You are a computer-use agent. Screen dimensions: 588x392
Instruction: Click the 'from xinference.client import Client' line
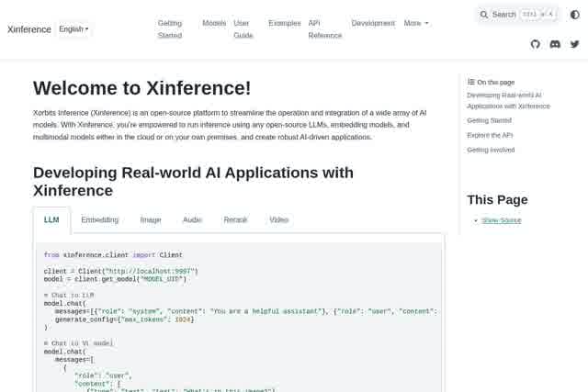tap(113, 255)
